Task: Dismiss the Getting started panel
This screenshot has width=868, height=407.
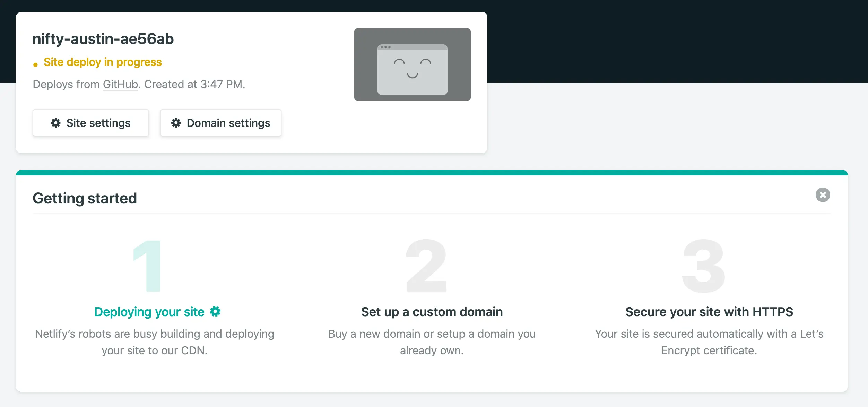Action: 823,195
